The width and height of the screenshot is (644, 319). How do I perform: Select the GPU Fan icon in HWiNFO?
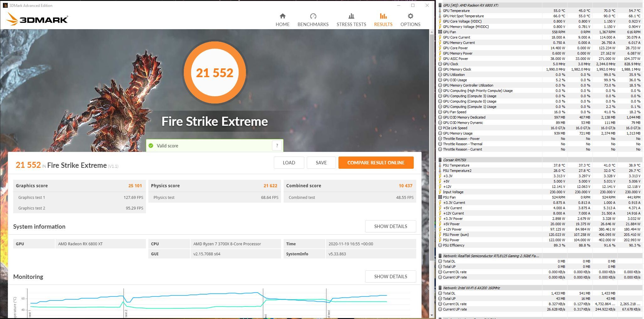440,32
